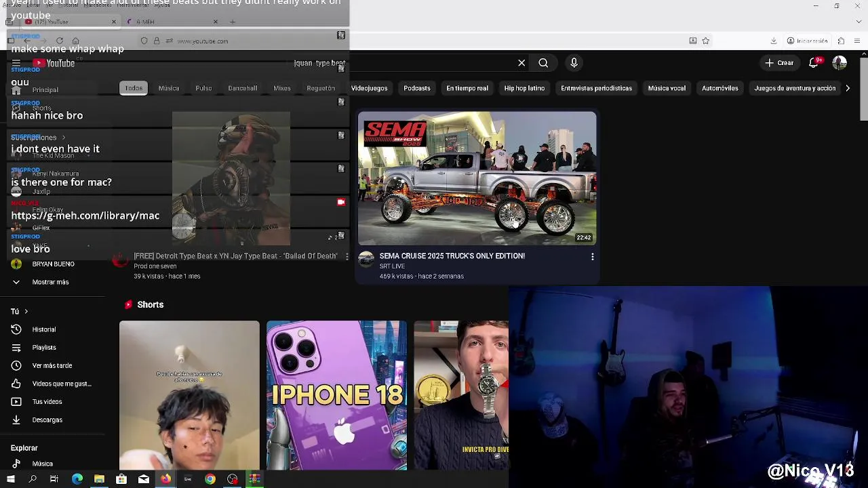This screenshot has height=488, width=868.
Task: Open the Windows Start menu
Action: coord(10,479)
